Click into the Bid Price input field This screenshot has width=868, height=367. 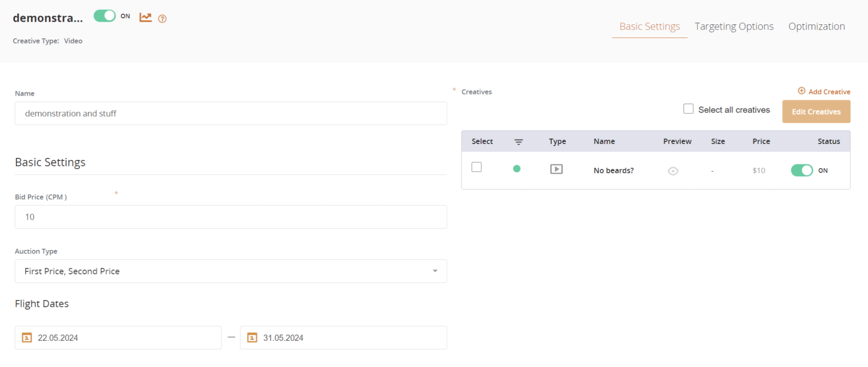pyautogui.click(x=231, y=217)
